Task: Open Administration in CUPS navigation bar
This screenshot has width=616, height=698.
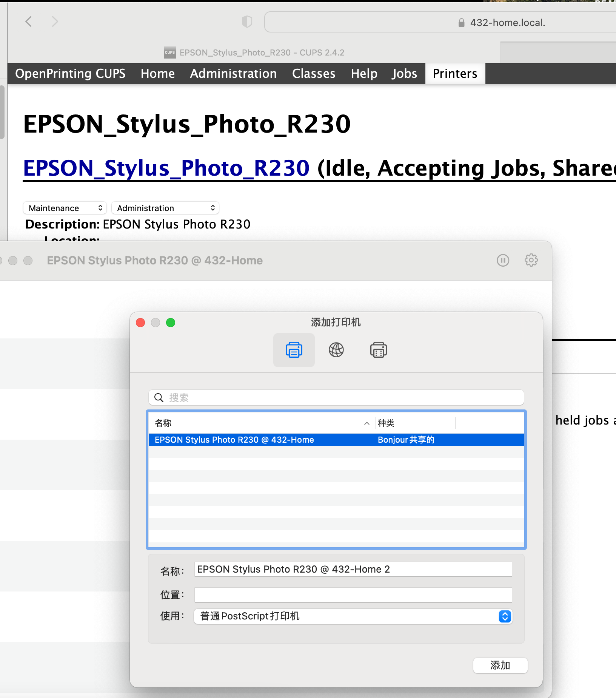Action: [x=233, y=73]
